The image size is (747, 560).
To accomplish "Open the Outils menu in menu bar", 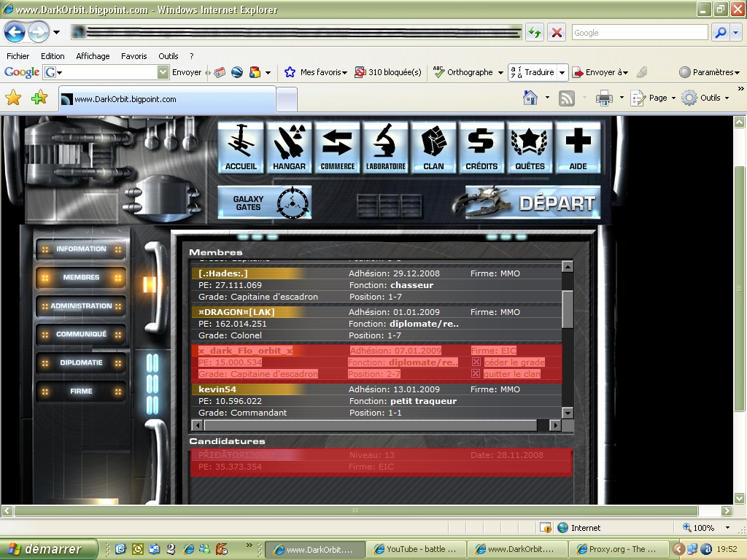I will (x=169, y=56).
